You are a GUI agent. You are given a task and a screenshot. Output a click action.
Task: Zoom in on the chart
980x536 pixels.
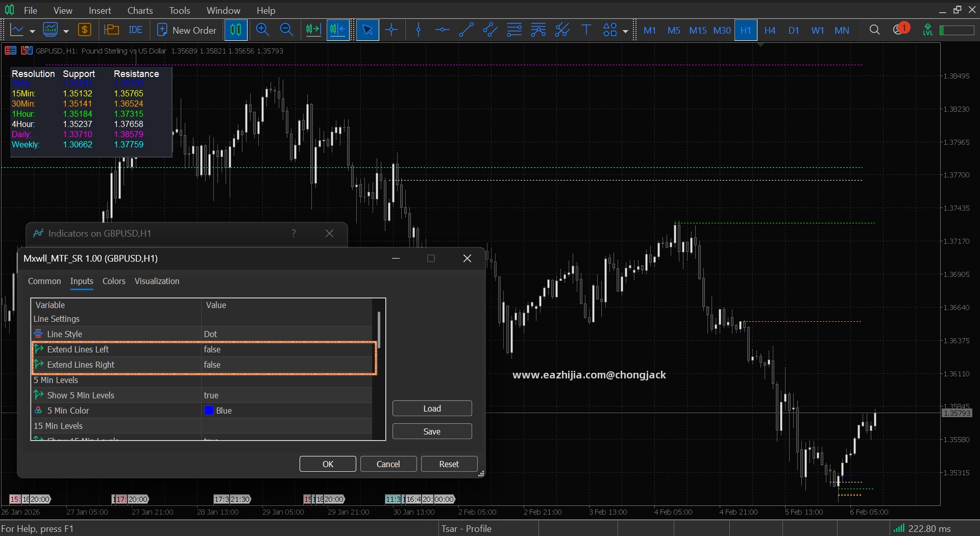tap(262, 30)
